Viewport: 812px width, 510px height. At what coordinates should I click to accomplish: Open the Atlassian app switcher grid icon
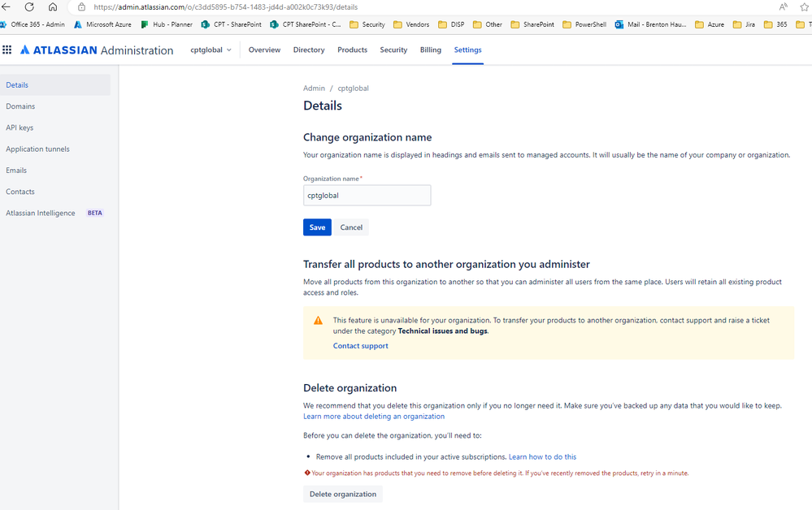(x=7, y=50)
